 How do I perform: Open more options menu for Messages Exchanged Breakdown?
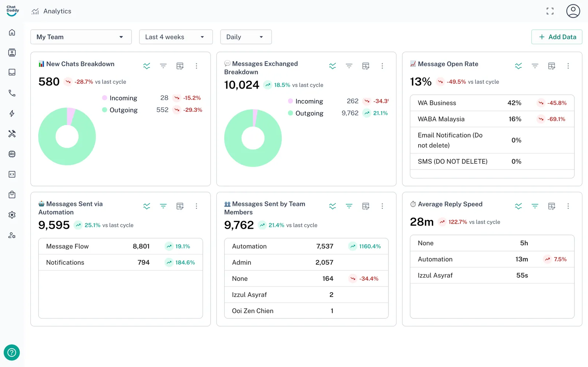tap(382, 66)
